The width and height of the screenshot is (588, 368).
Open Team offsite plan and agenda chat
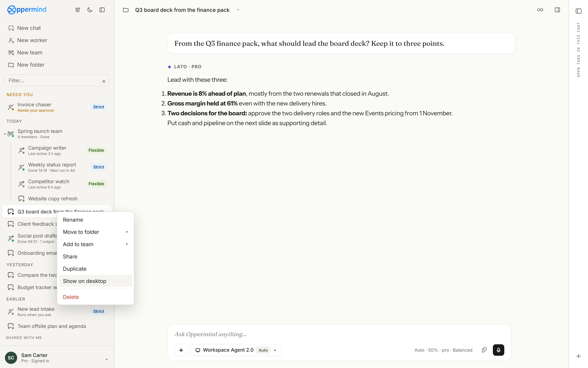click(57, 326)
